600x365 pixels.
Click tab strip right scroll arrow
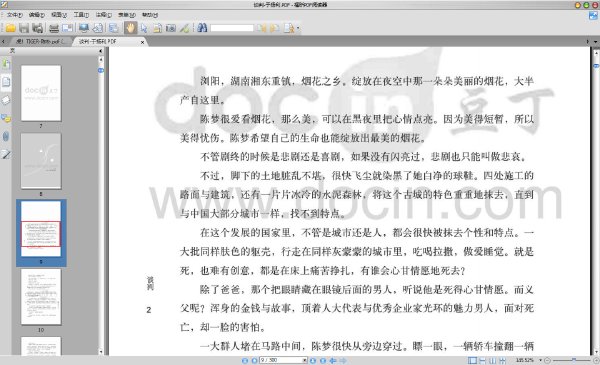[588, 41]
